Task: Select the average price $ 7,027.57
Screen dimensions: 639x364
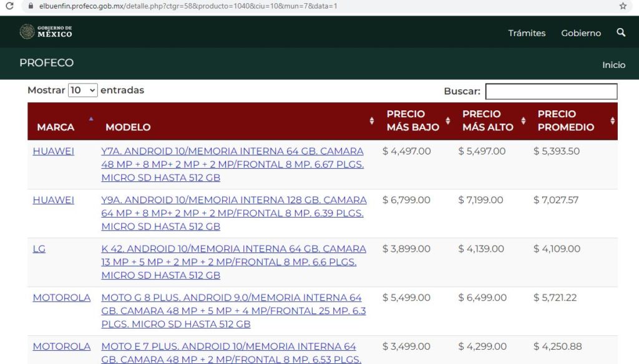Action: tap(556, 200)
